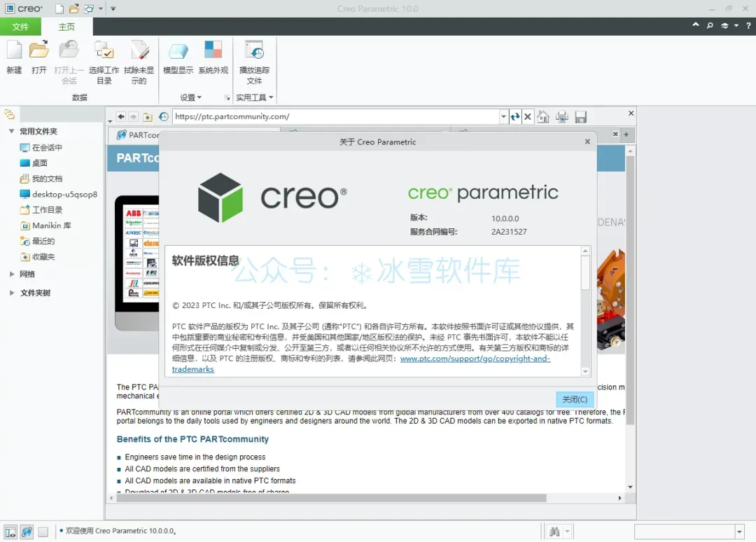This screenshot has width=756, height=542.
Task: Close the embedded browser panel
Action: click(631, 113)
